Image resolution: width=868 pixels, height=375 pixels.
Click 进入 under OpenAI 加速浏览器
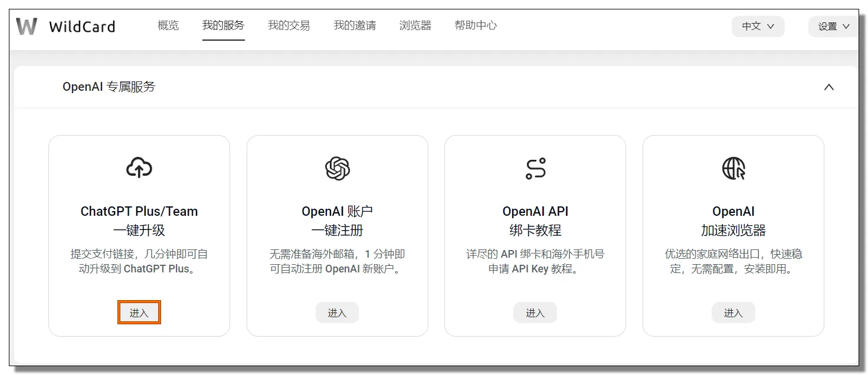(733, 312)
